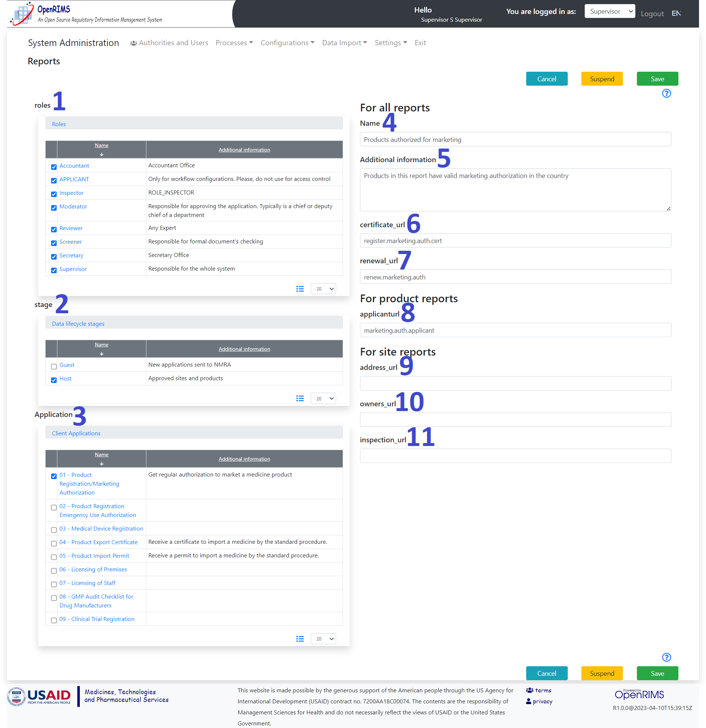Expand the Configurations menu
The image size is (706, 728).
(287, 43)
